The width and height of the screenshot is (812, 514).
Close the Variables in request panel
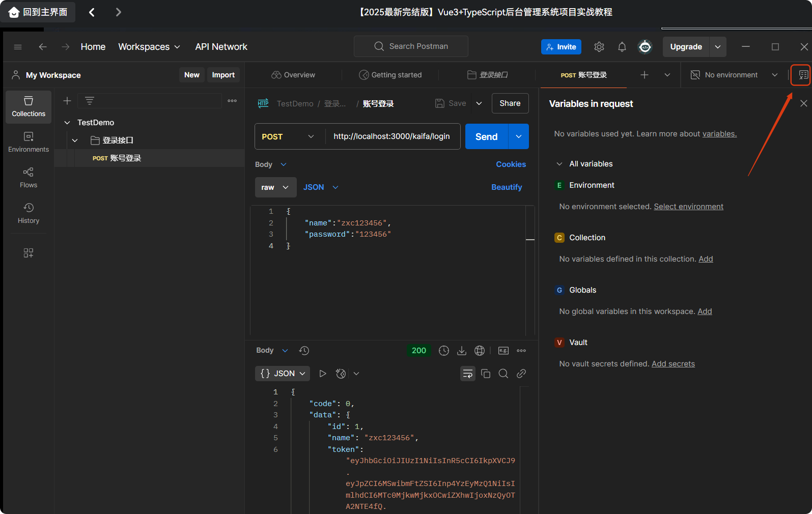[804, 103]
